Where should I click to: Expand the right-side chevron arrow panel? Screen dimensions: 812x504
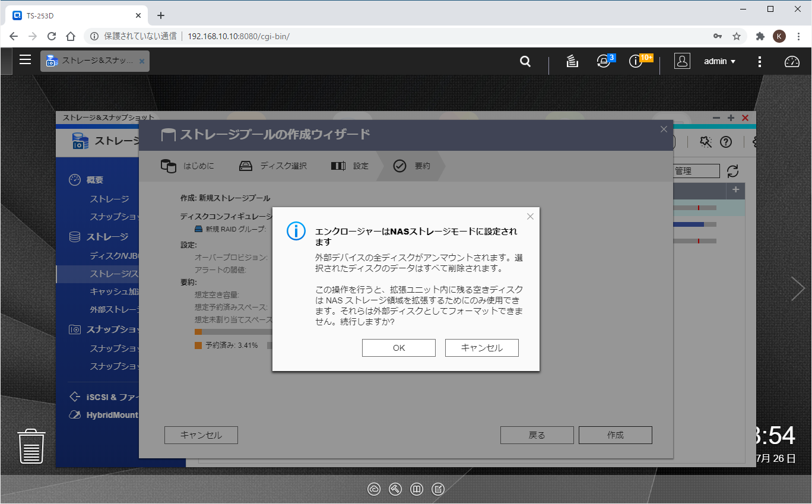(798, 288)
